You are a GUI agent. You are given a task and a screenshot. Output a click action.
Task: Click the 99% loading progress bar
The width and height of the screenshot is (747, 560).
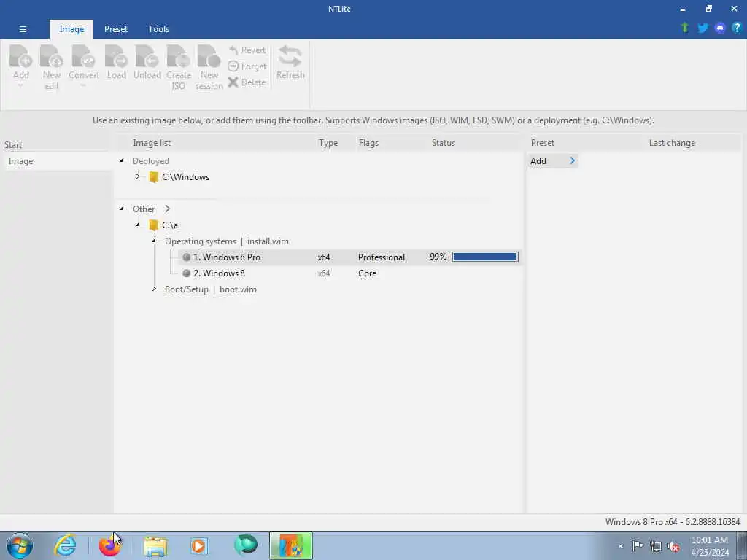485,257
